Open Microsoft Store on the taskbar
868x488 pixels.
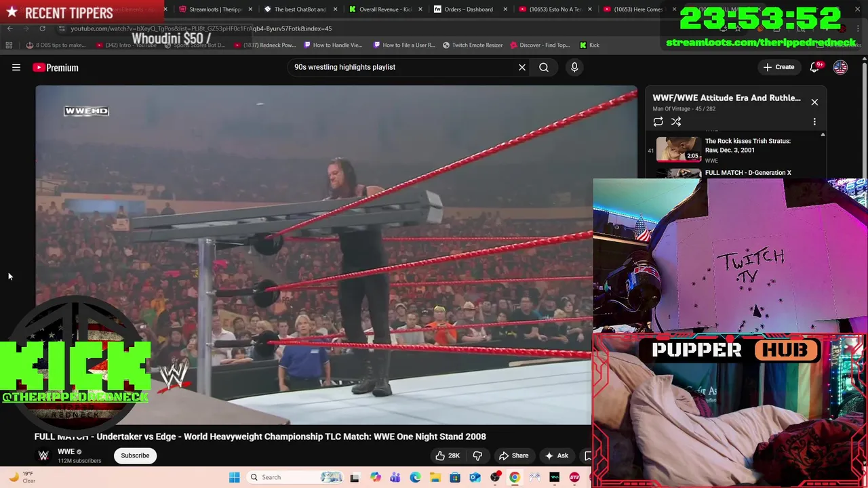click(x=455, y=477)
